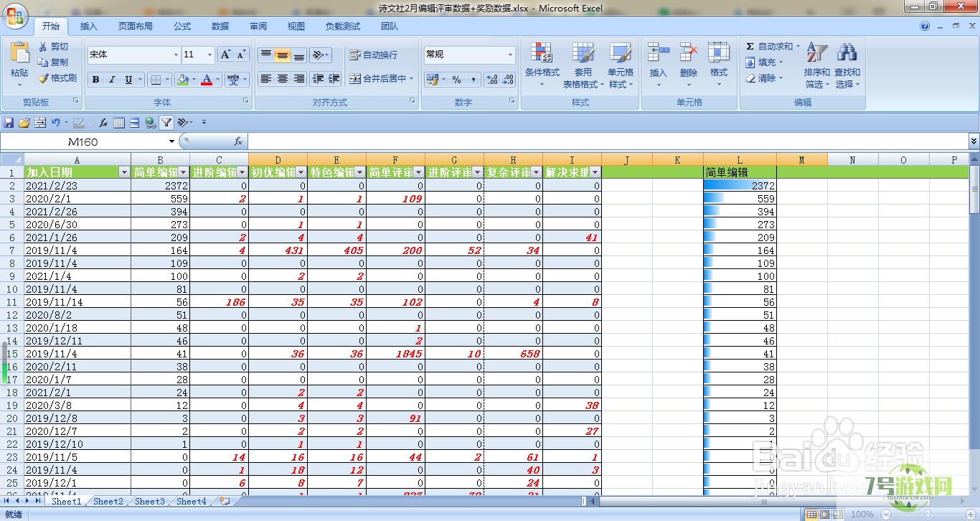Click Sort and Filter (排序和筛选) button
The width and height of the screenshot is (980, 521).
816,65
